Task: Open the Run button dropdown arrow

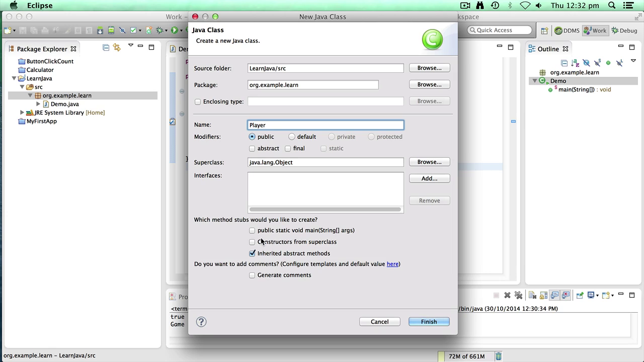Action: tap(181, 31)
